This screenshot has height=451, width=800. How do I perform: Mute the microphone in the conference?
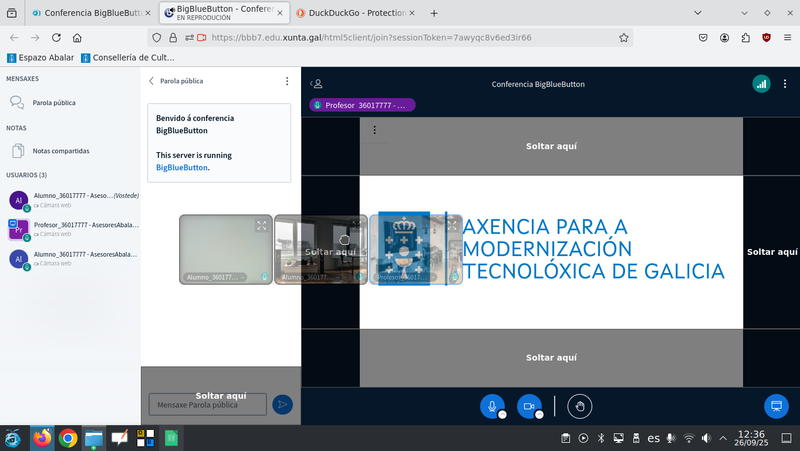(491, 405)
